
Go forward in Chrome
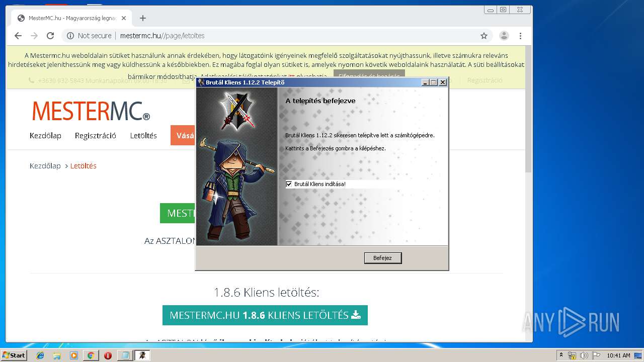coord(34,36)
